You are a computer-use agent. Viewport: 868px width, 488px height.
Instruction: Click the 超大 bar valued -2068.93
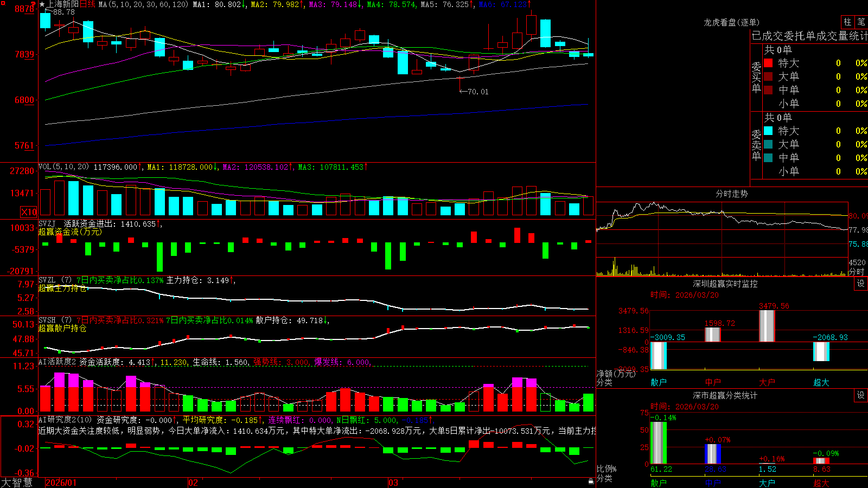(821, 351)
